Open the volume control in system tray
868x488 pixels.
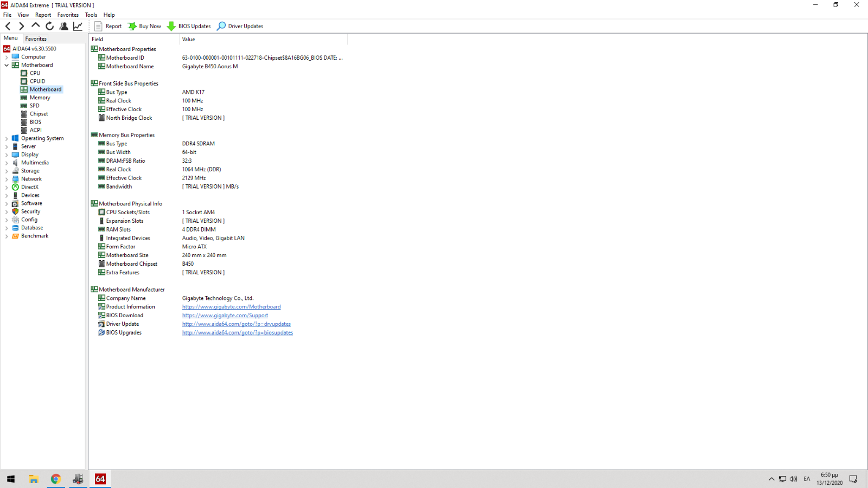coord(794,479)
